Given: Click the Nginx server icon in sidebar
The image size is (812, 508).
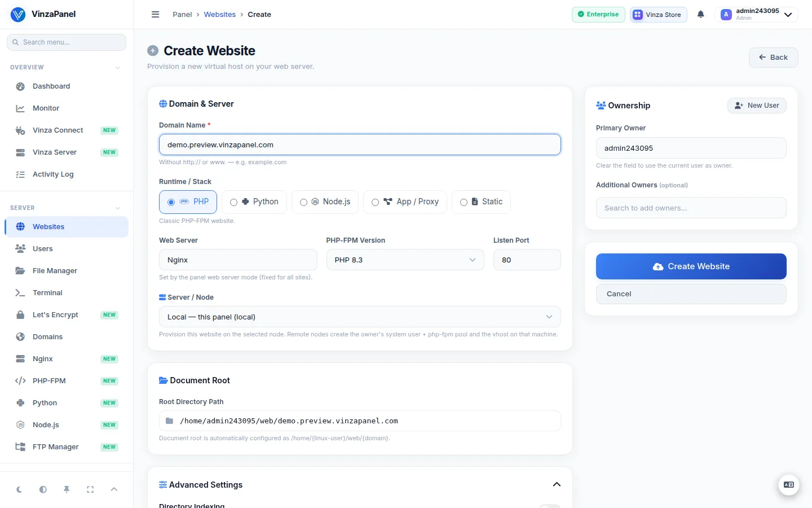Looking at the screenshot, I should [x=20, y=358].
